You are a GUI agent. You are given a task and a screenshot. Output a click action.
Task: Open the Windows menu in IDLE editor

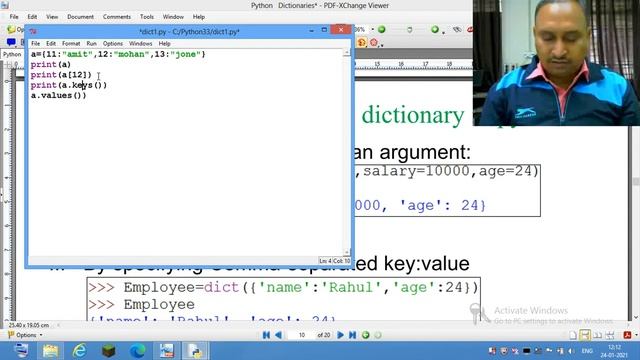(140, 43)
